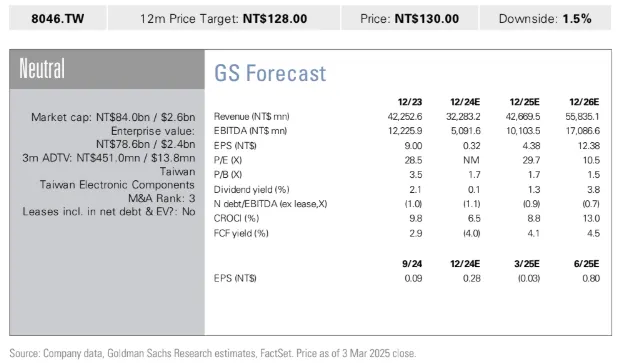The image size is (621, 363).
Task: Click the EBITDA (NT$ mn) row label
Action: (250, 131)
